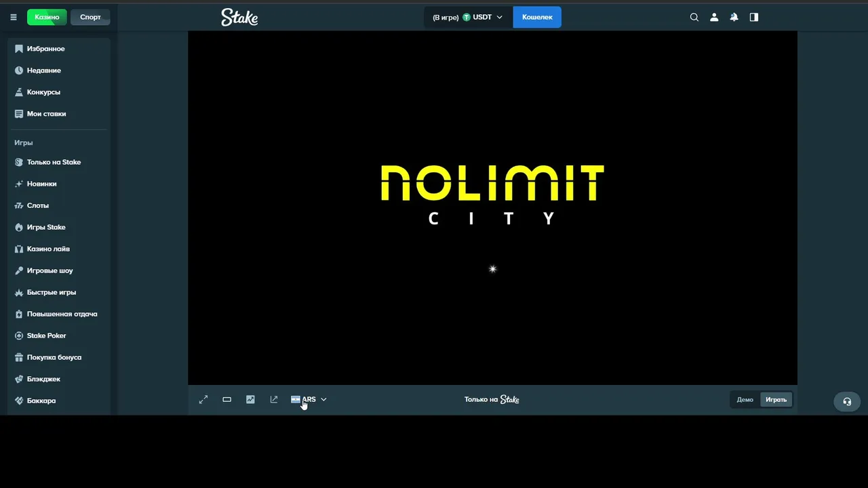Click the Избранное bookmark icon

click(x=19, y=49)
